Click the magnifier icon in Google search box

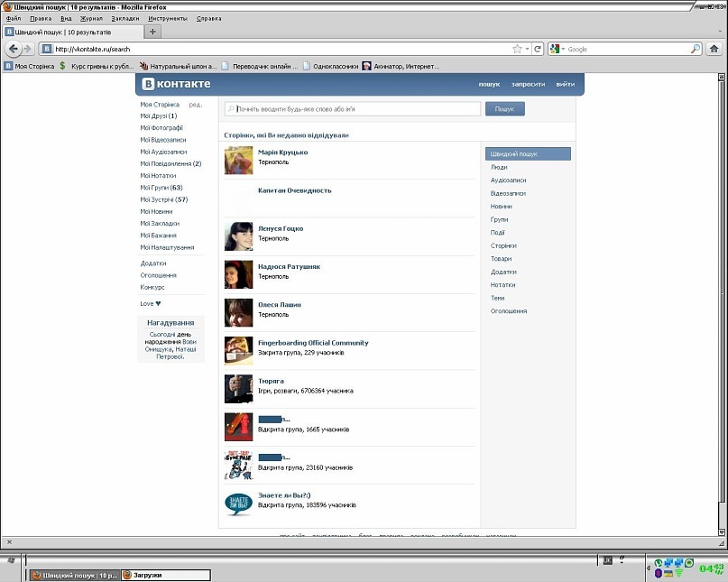click(695, 49)
